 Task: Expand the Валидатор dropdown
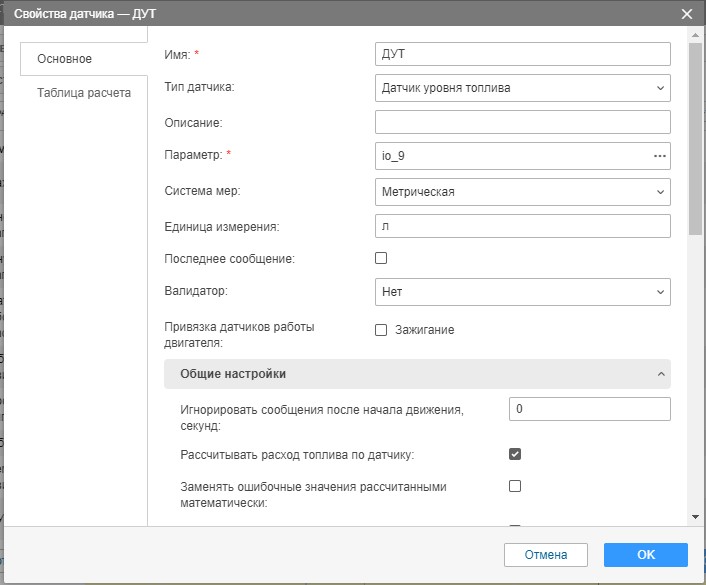[522, 292]
